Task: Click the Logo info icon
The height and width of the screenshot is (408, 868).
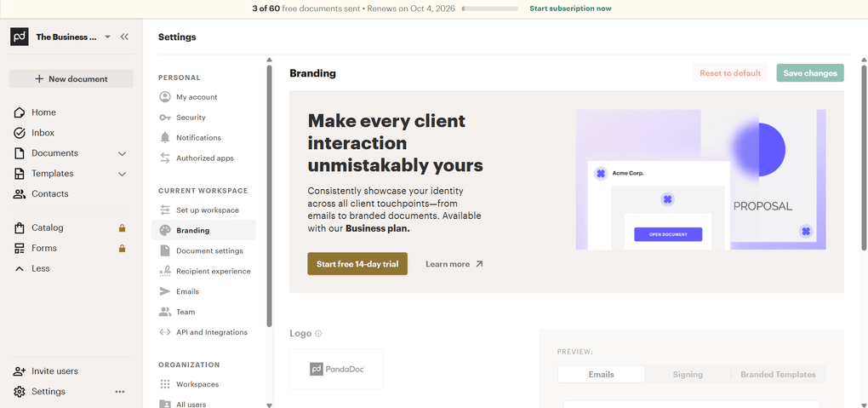Action: tap(319, 334)
